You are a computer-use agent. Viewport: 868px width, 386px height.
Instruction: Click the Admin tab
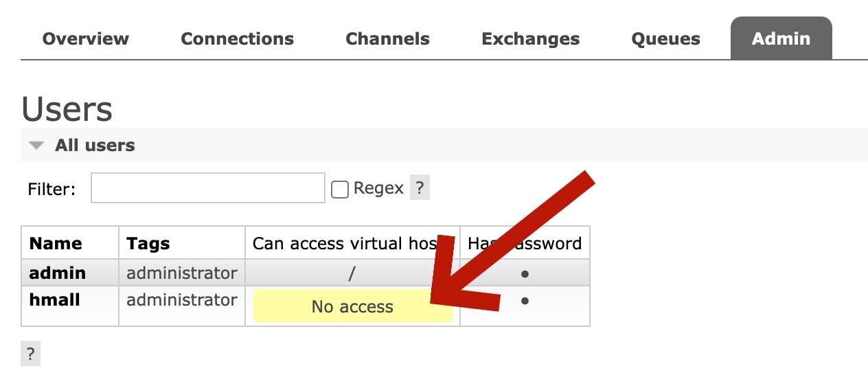(x=781, y=39)
